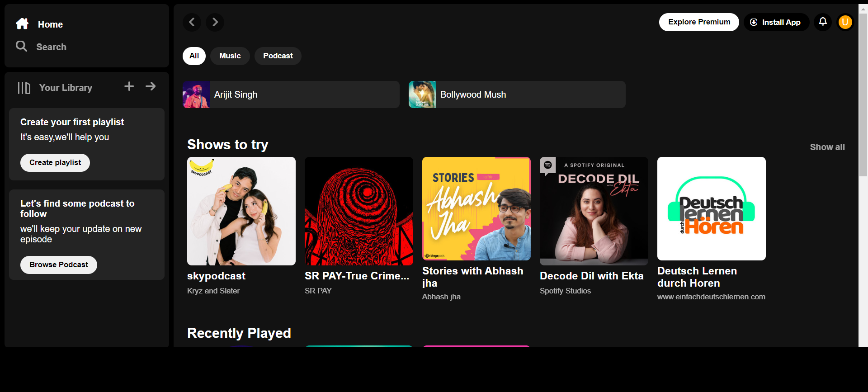The image size is (868, 392).
Task: Click the page vertical scrollbar
Action: click(x=863, y=95)
